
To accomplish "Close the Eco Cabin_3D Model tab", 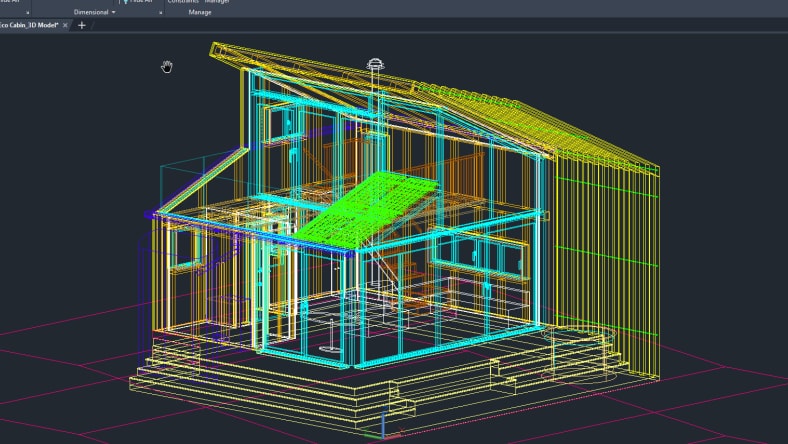I will tap(65, 25).
